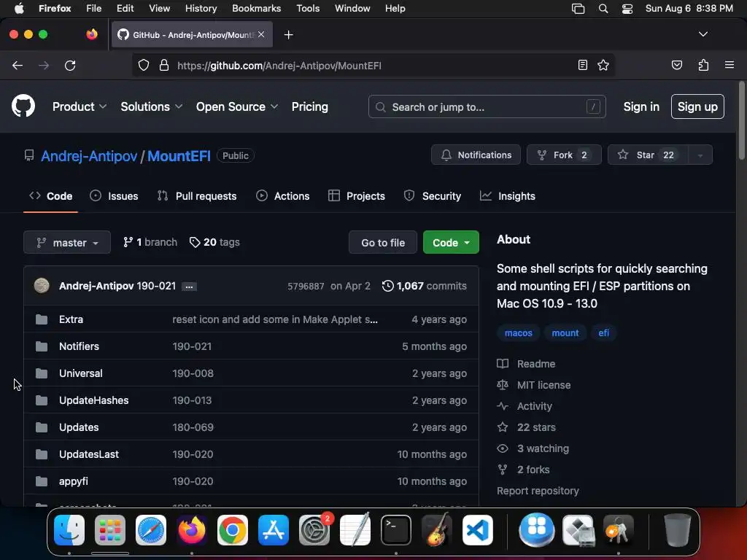Open the Star lists dropdown arrow
Screen dimensions: 747x560
(700, 155)
